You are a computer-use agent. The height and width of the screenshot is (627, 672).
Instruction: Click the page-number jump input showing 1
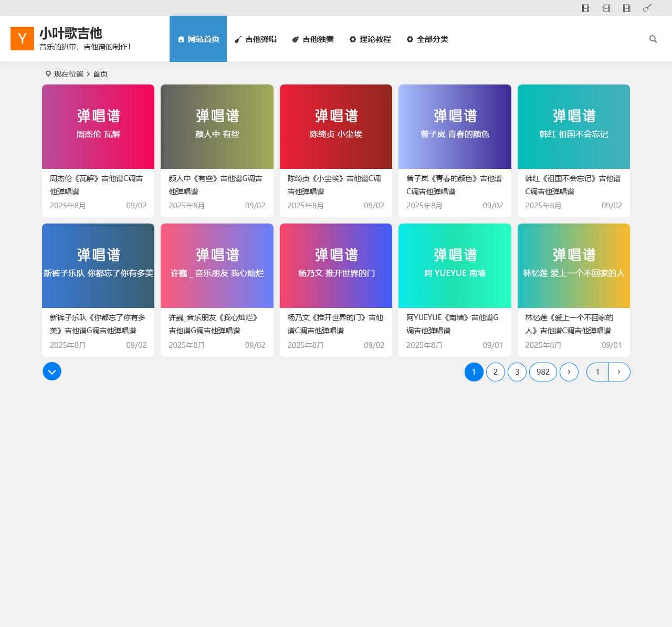(x=597, y=372)
